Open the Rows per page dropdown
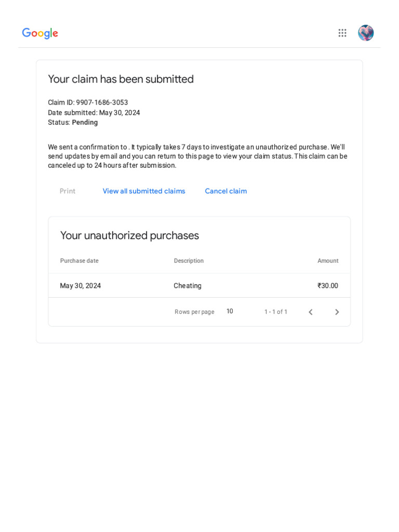The width and height of the screenshot is (399, 532). (230, 311)
